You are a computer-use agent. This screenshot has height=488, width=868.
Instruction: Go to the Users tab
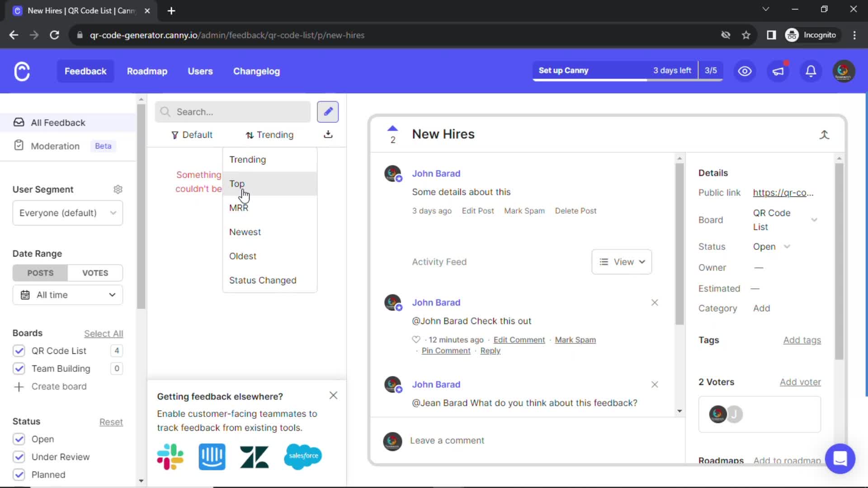(x=200, y=71)
